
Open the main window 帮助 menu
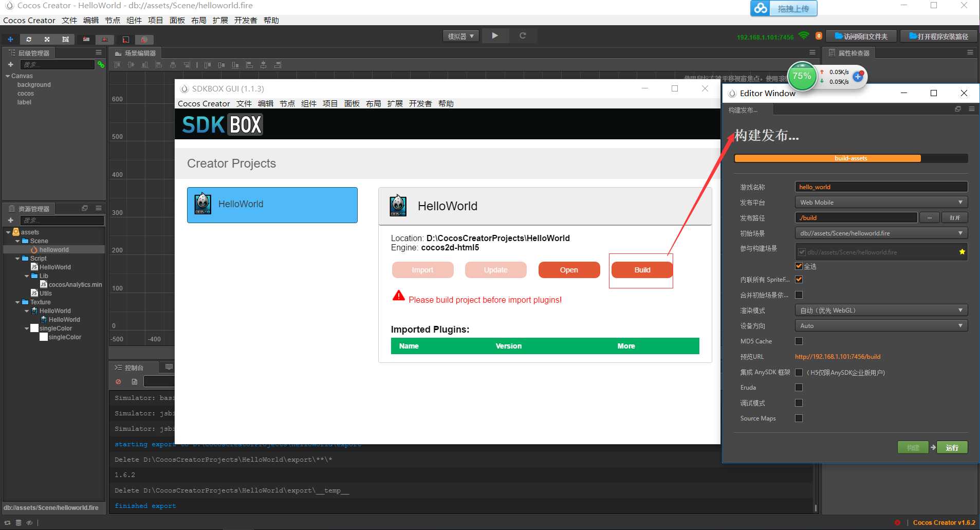coord(271,20)
